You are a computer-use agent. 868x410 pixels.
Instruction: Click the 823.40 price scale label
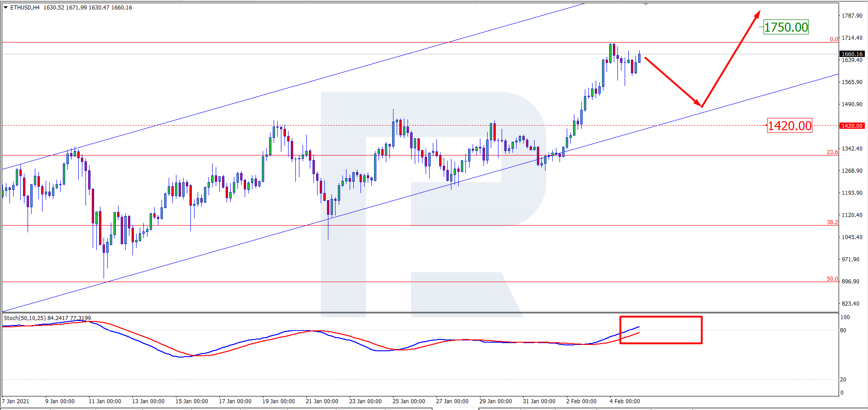click(850, 304)
